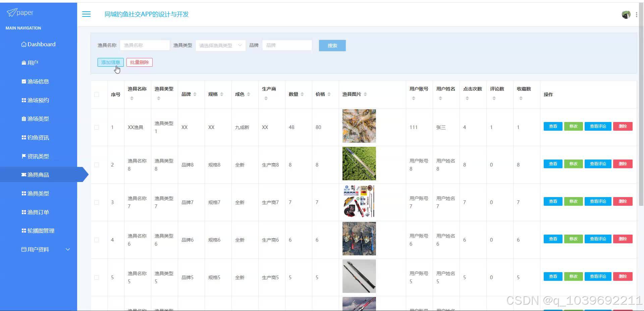Click 查看评论 for row 渔具名称7
The width and height of the screenshot is (644, 311).
pyautogui.click(x=598, y=201)
